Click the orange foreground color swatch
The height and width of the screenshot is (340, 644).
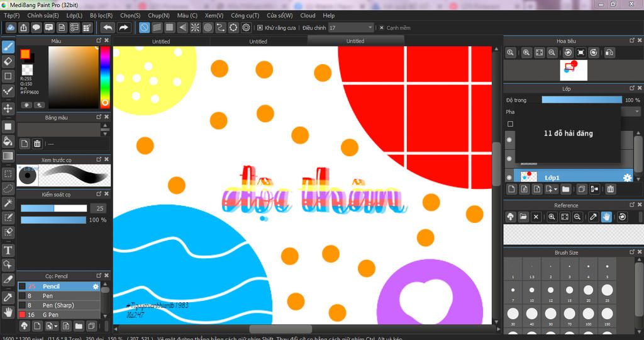tap(25, 54)
